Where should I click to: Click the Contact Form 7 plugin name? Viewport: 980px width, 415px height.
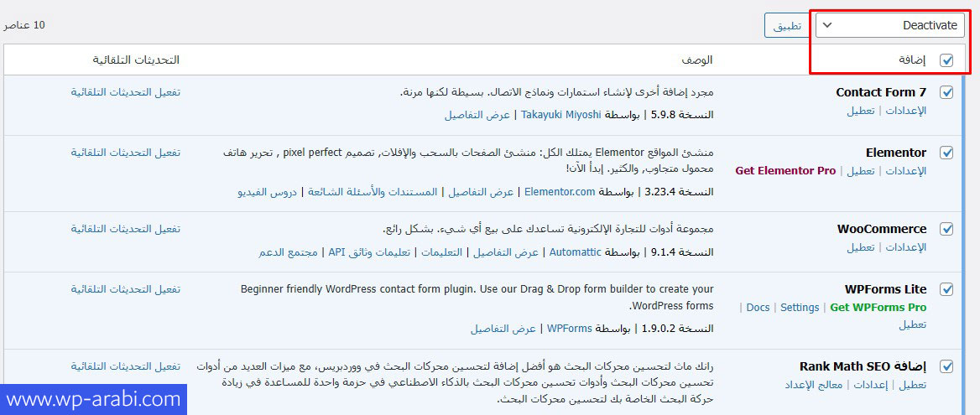tap(881, 92)
